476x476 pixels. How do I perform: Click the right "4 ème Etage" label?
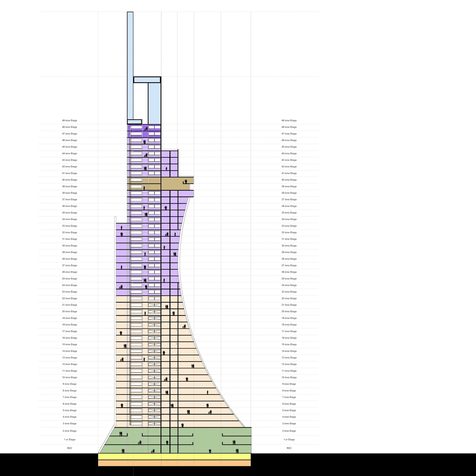pyautogui.click(x=289, y=417)
